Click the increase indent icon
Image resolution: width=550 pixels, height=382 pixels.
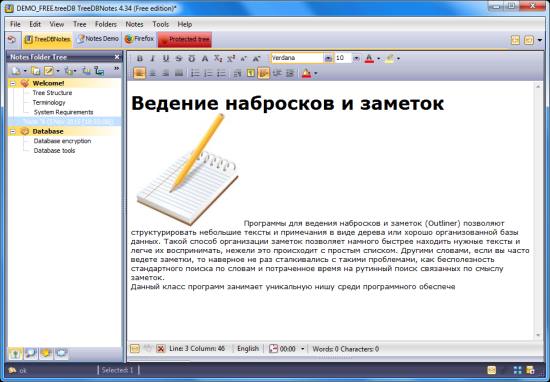(x=290, y=73)
